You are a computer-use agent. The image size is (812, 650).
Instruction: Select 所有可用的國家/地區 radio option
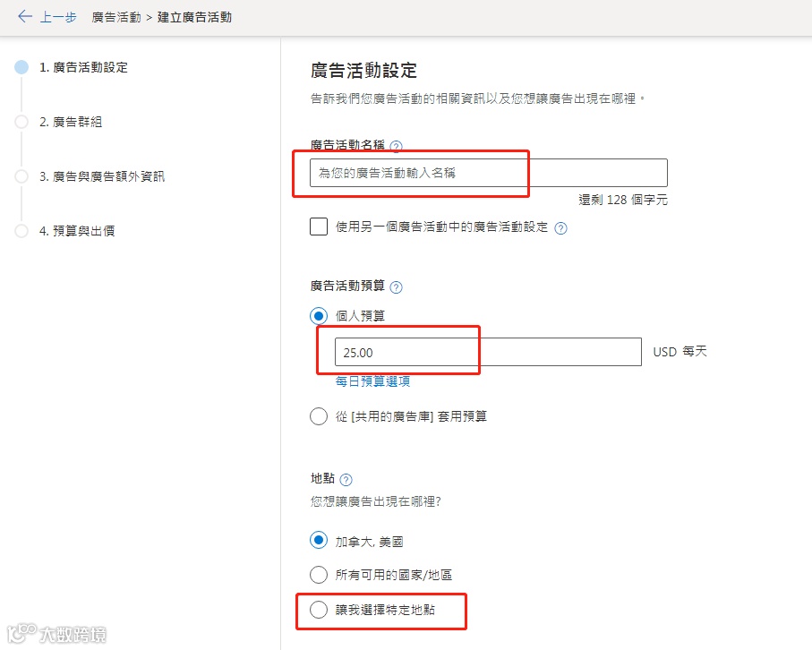319,575
